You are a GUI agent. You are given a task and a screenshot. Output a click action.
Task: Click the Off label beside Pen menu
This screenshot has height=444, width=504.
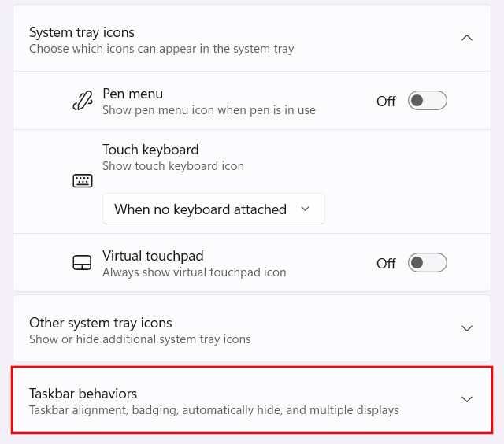pos(386,102)
